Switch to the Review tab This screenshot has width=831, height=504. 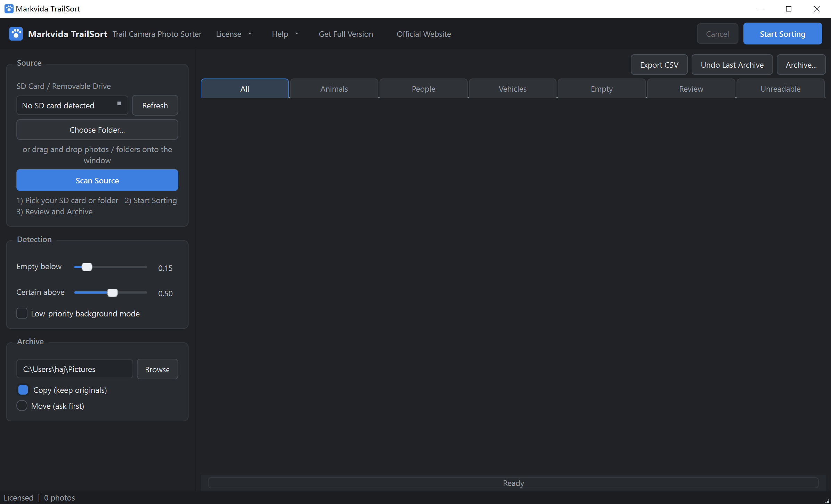point(691,89)
